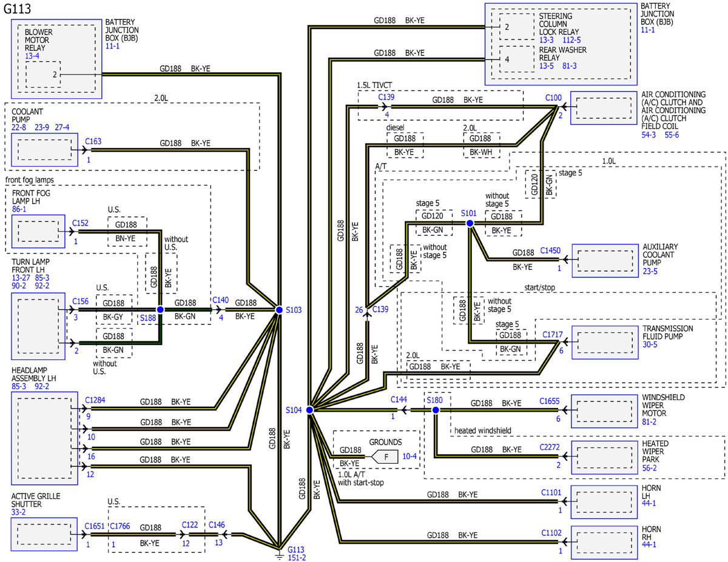Screen dimensions: 728x562
Task: Follow the 13-5 rear washer relay link
Action: click(547, 65)
